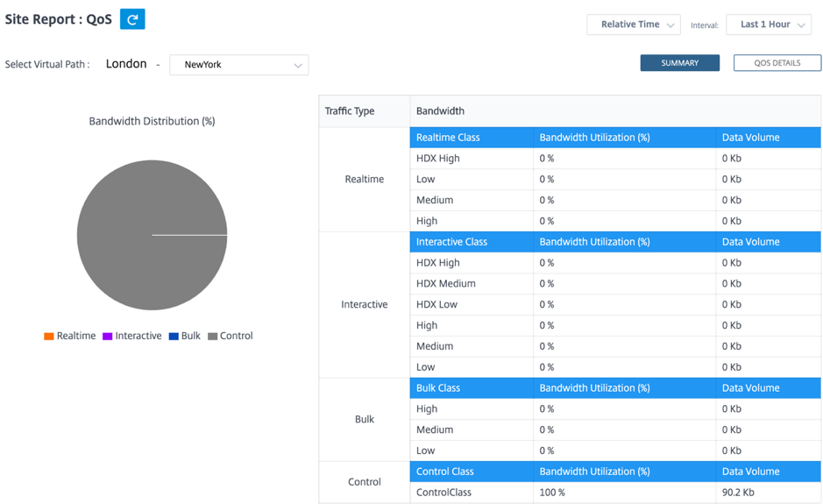The height and width of the screenshot is (504, 823).
Task: Toggle the Control legend swatch
Action: [x=213, y=336]
